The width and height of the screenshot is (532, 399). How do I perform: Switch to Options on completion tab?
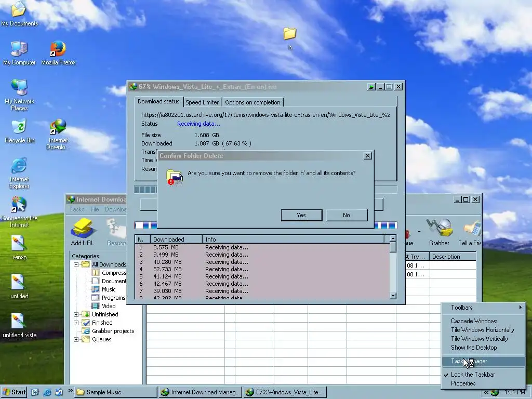pos(253,102)
